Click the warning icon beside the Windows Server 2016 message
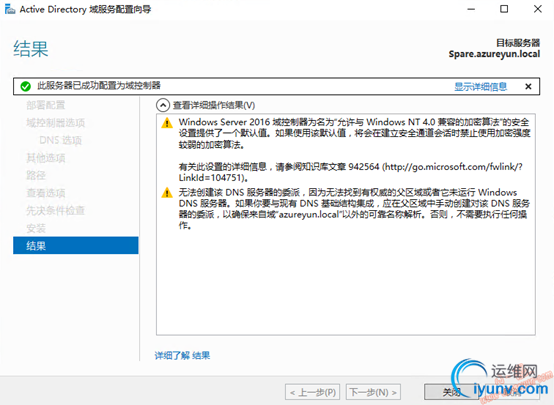The width and height of the screenshot is (554, 405). [x=167, y=123]
